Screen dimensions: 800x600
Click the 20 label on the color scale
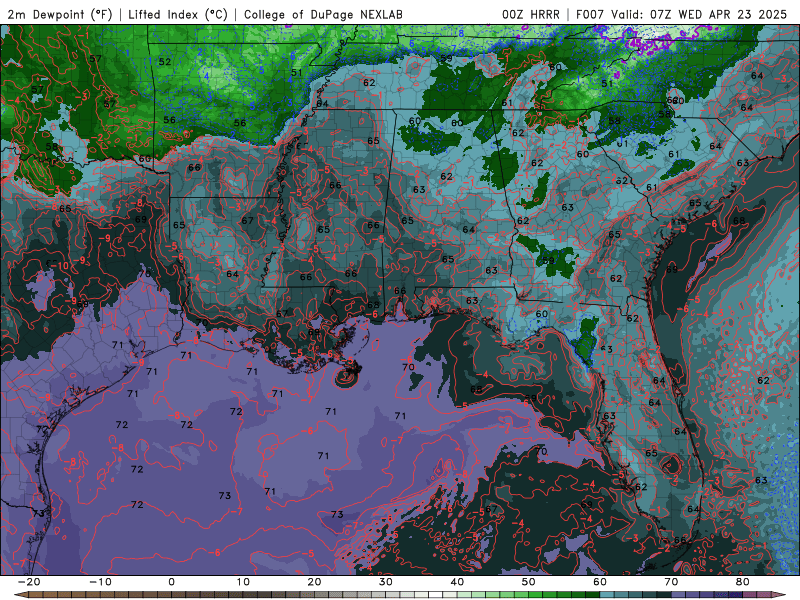tap(314, 582)
